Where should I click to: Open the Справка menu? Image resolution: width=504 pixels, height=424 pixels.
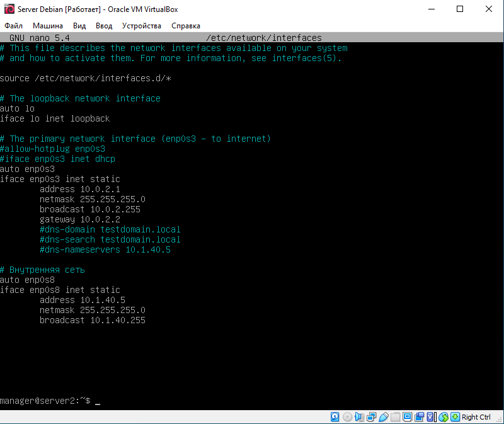186,26
